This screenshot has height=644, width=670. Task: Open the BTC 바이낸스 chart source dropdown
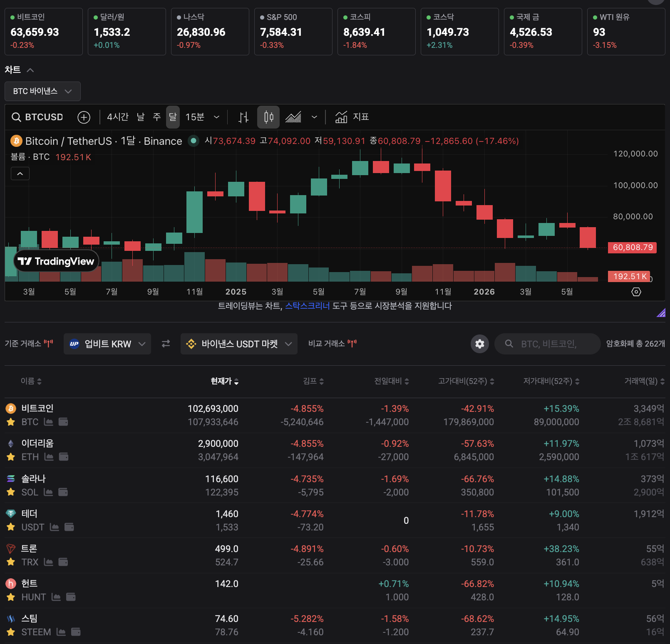point(42,91)
